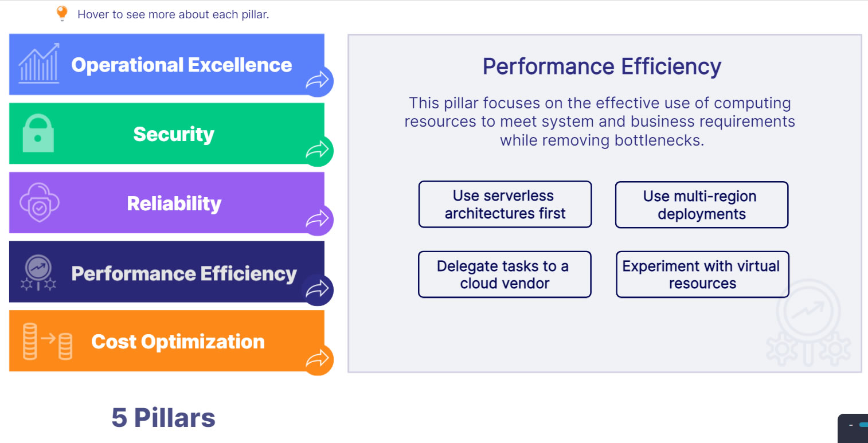Click Use serverless architectures first box
This screenshot has height=443, width=868.
point(505,205)
